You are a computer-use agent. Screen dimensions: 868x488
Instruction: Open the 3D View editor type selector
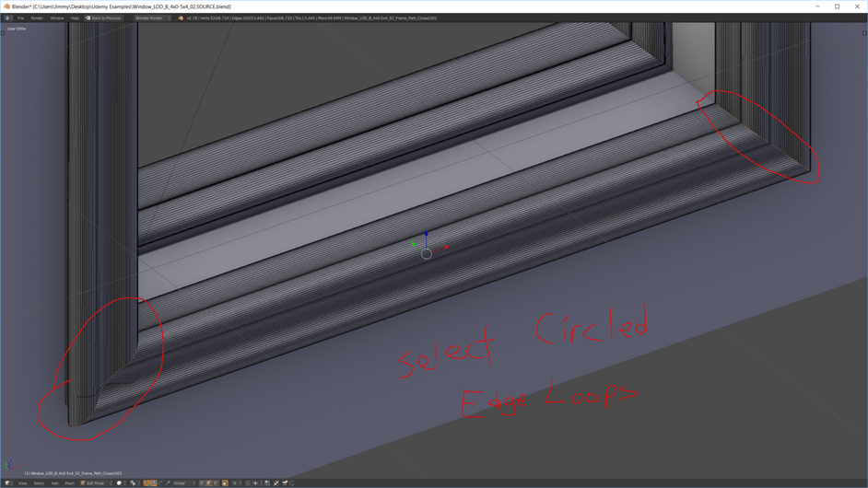point(8,483)
